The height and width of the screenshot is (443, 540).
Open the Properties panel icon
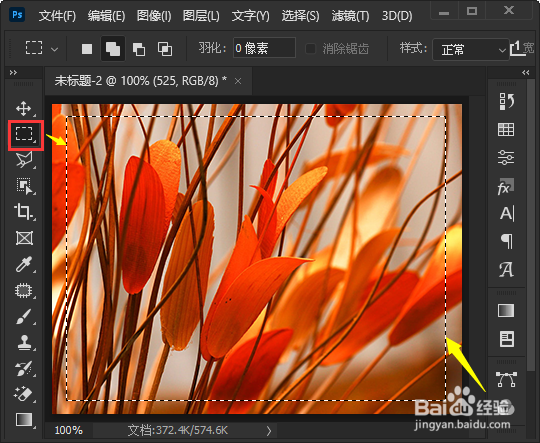coord(506,339)
